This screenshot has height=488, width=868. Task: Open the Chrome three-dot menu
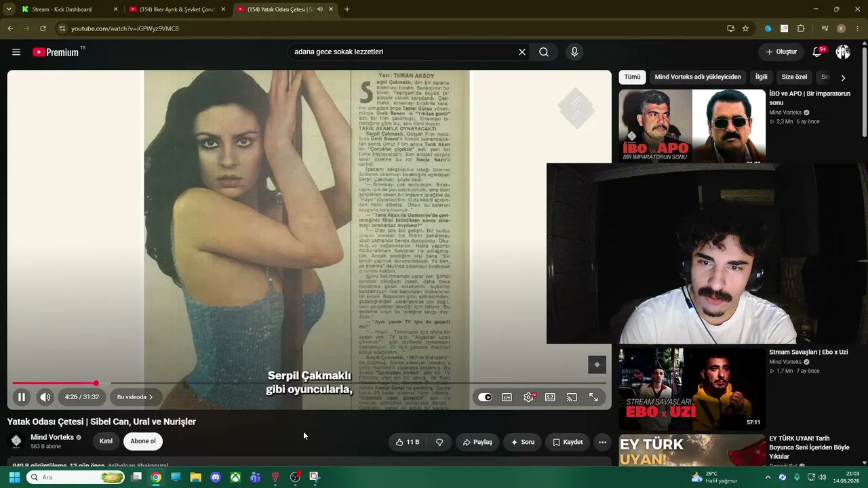pyautogui.click(x=858, y=28)
